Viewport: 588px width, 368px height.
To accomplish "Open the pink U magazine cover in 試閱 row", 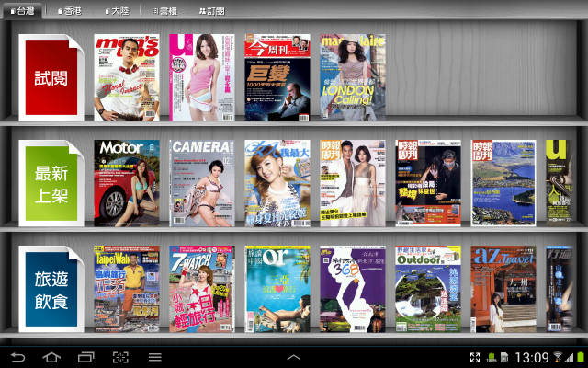I will [x=202, y=77].
